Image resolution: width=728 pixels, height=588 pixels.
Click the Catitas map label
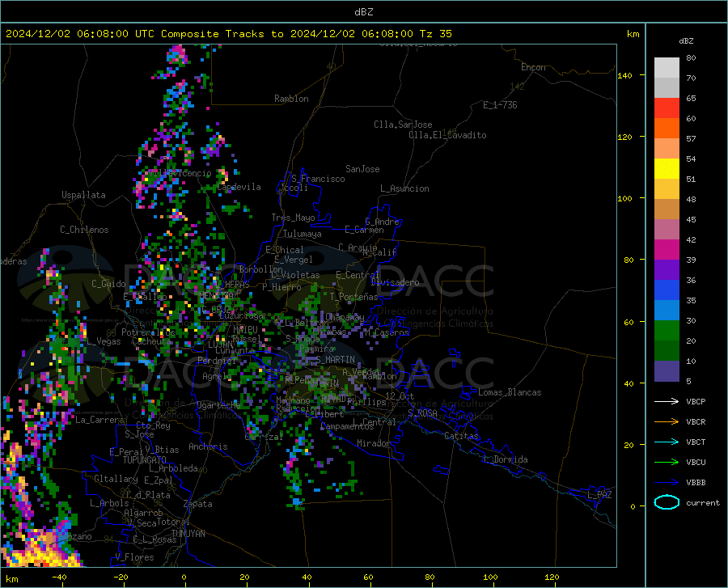(x=461, y=436)
